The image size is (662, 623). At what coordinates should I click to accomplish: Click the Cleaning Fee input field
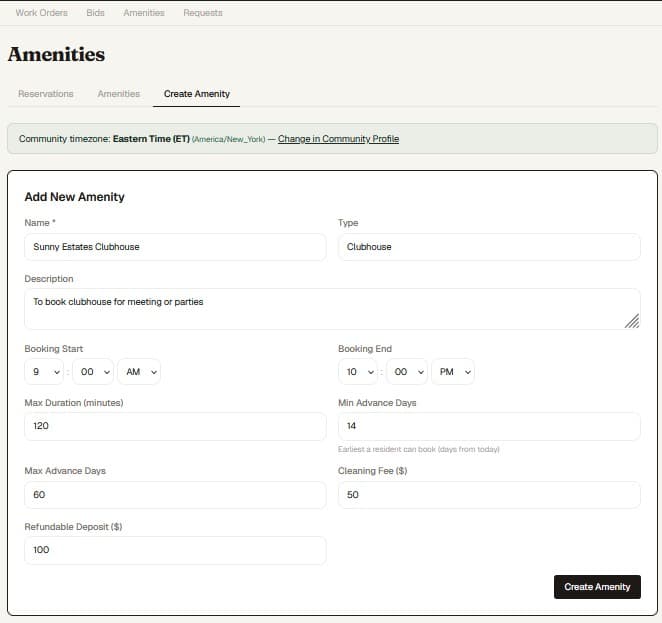489,495
